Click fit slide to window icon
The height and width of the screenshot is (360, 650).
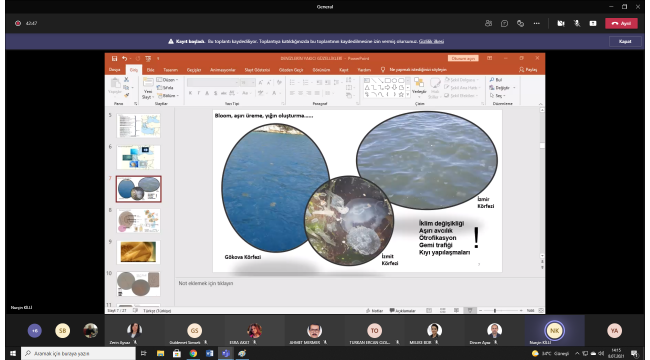click(541, 311)
